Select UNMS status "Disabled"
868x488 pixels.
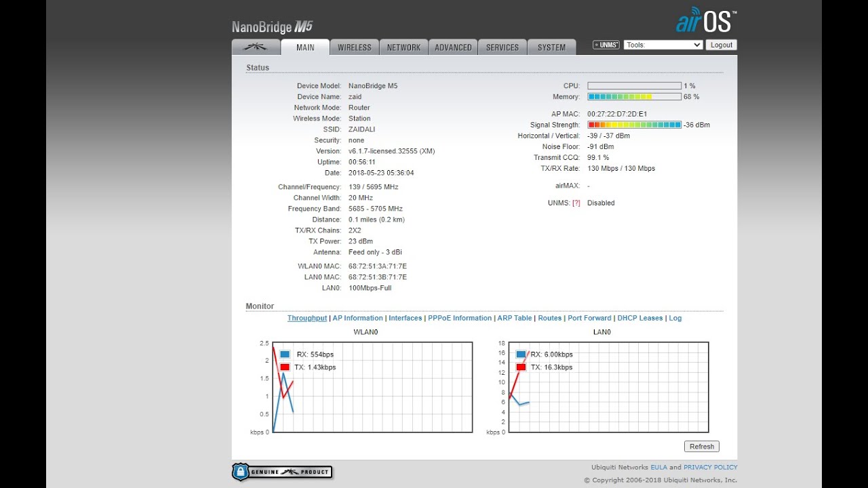pos(601,203)
